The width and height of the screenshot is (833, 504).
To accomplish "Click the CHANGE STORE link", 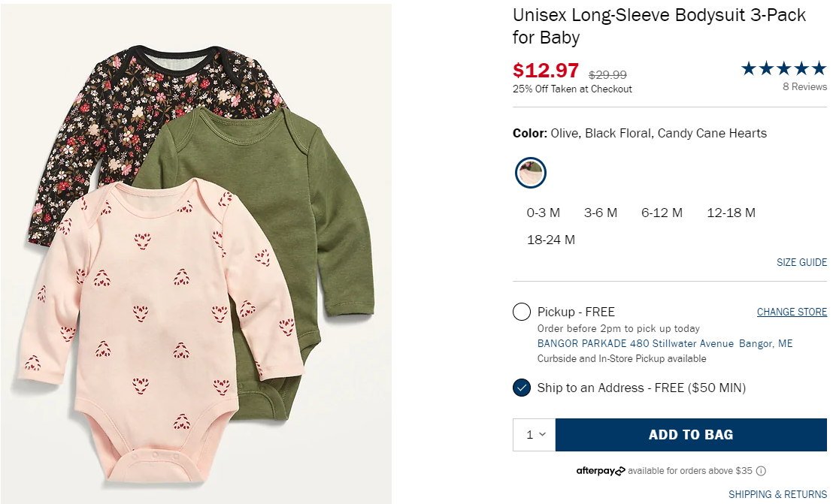I will coord(792,312).
